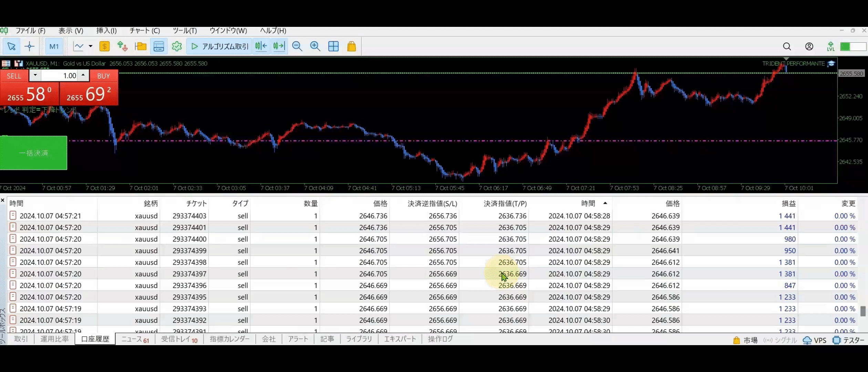Open the search magnifier in toolbar

click(x=787, y=46)
